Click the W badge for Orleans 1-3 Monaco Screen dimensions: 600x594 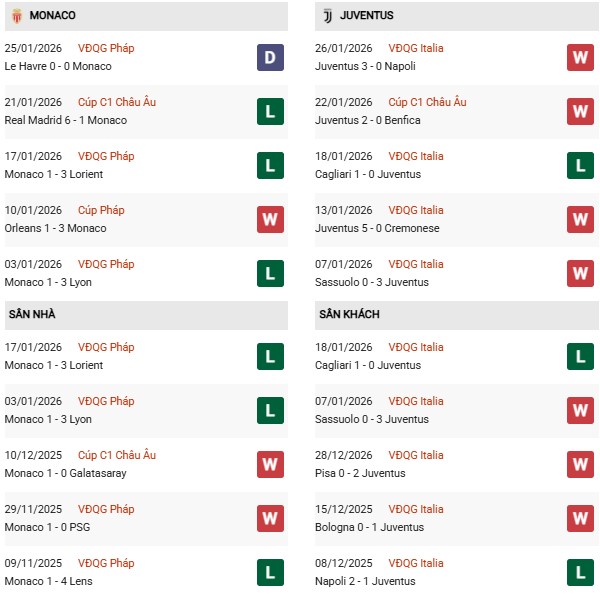pos(270,219)
